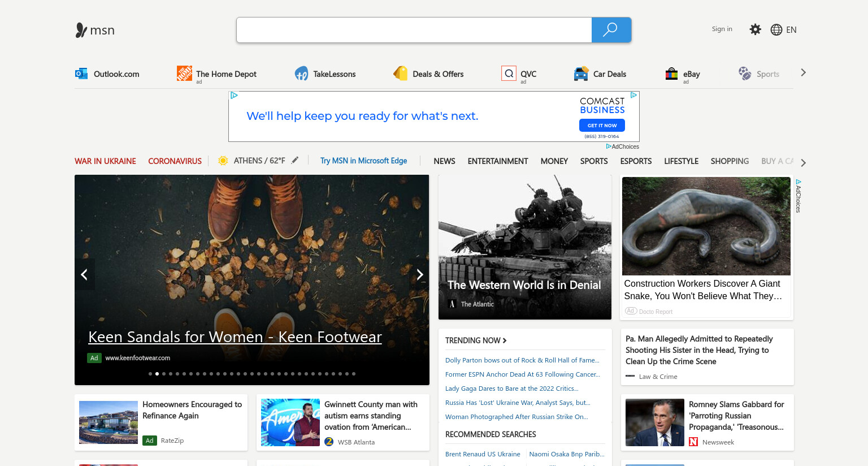Click the Outlook.com envelope icon
Image resolution: width=868 pixels, height=466 pixels.
tap(81, 74)
